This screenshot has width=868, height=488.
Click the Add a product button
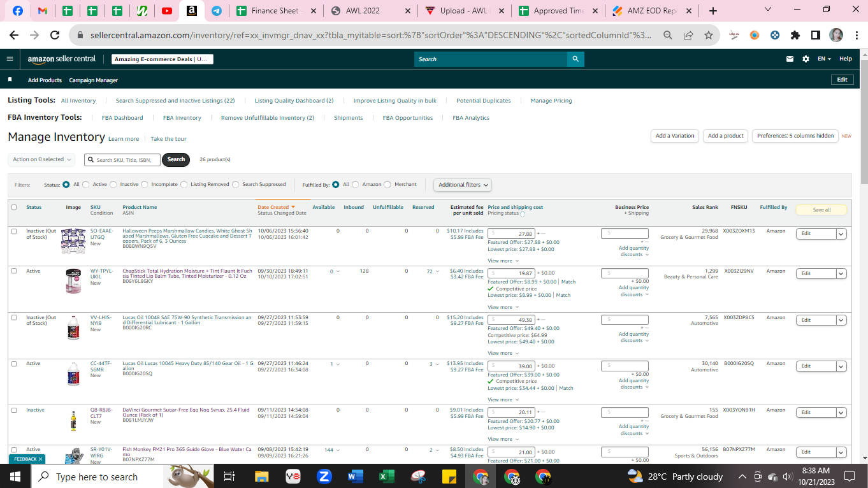point(726,136)
